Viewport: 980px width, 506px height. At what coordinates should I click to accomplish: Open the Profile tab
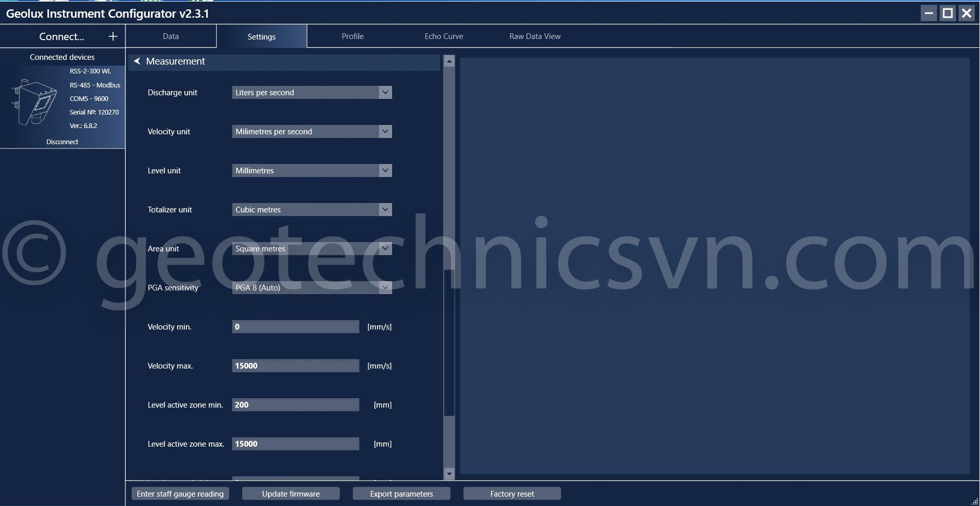point(353,36)
